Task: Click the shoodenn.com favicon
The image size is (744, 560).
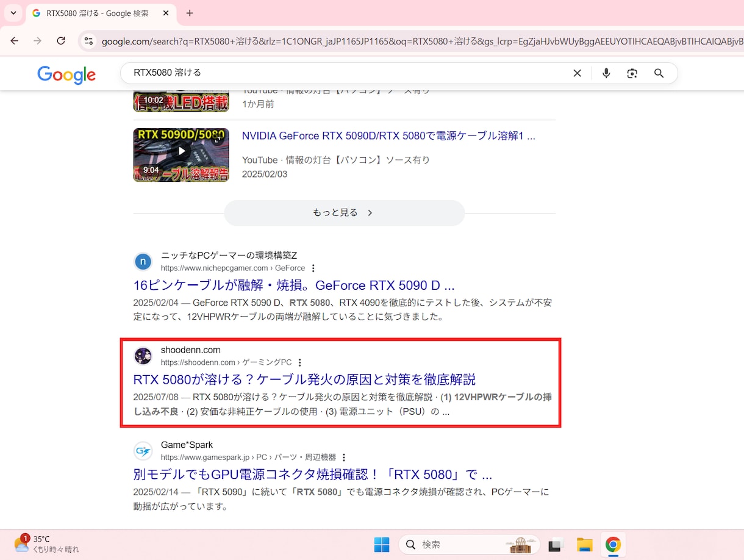Action: pyautogui.click(x=143, y=356)
